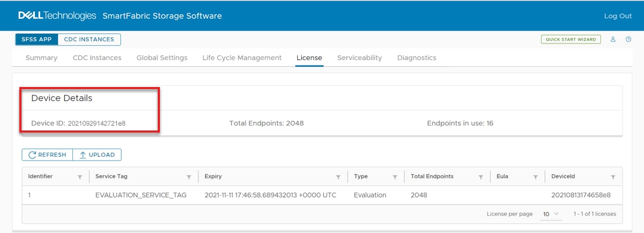Click the Evaluation type cell
The image size is (644, 233).
point(370,195)
